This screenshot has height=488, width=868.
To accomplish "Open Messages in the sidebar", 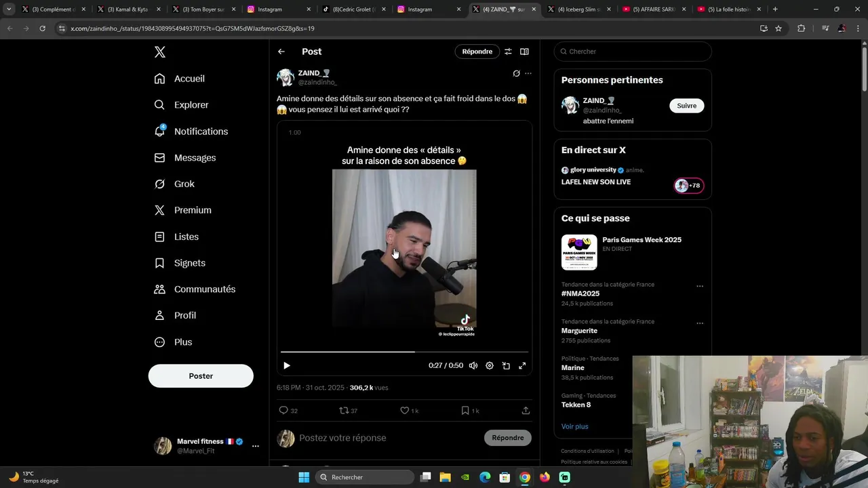I will coord(185,158).
